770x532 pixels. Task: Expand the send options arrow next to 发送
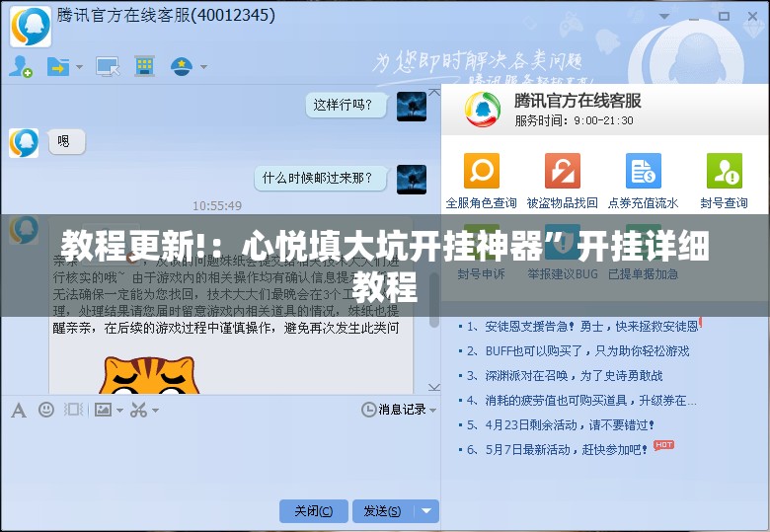(x=426, y=511)
